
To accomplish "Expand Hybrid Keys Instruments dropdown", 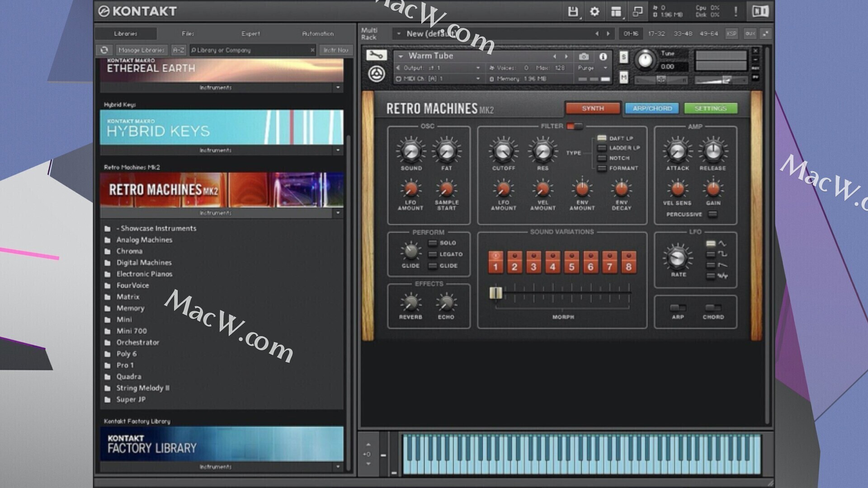I will (338, 150).
